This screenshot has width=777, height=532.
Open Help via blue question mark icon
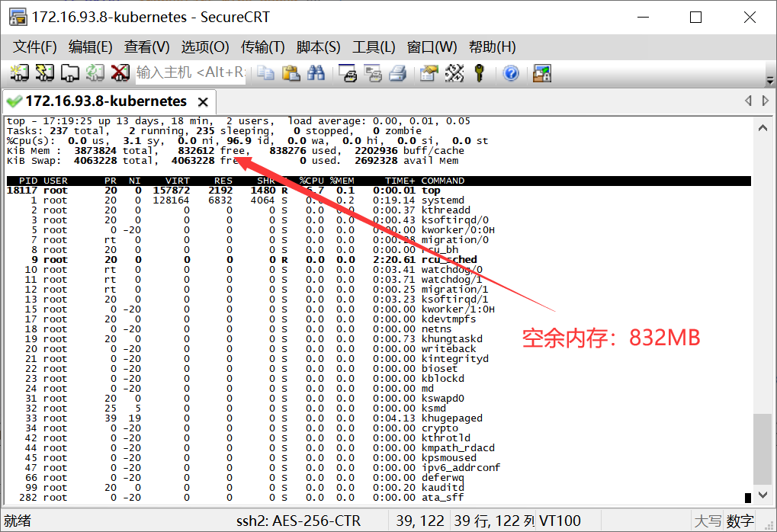511,73
